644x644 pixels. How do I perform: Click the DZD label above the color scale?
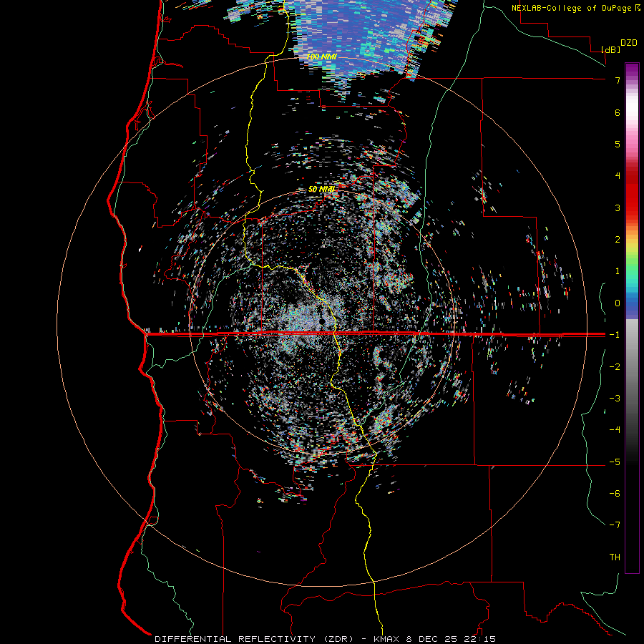[x=629, y=43]
